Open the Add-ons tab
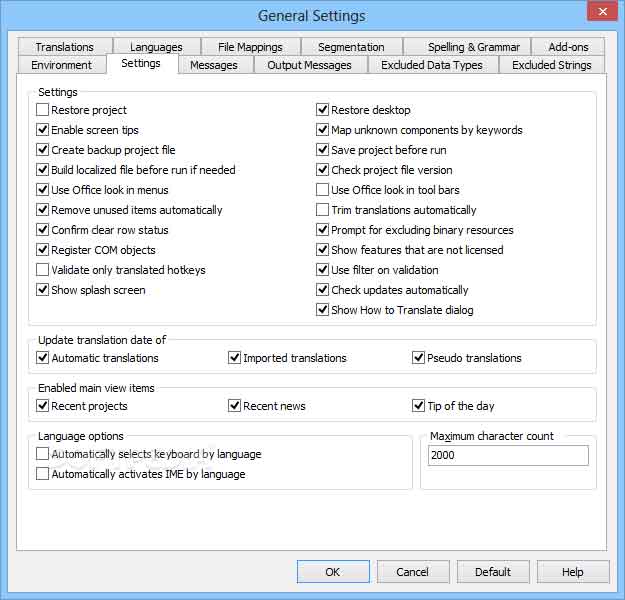Screen dimensions: 625x600 click(x=568, y=47)
